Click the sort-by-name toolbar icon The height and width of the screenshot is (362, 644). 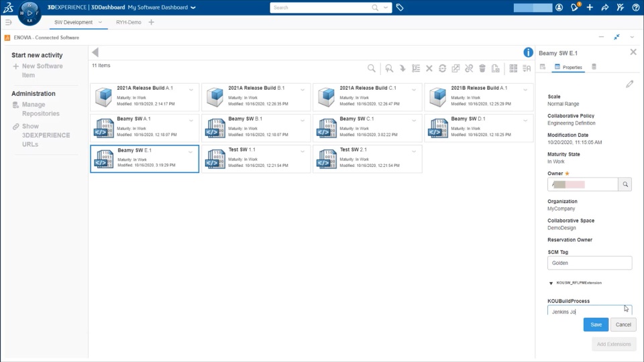[x=527, y=68]
